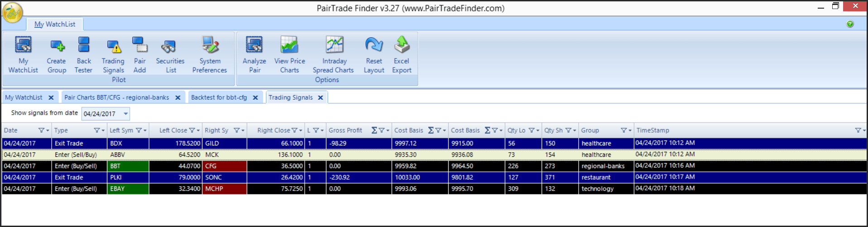Switch to Pair Charts BBT/CFG tab
The image size is (868, 227).
coord(116,97)
